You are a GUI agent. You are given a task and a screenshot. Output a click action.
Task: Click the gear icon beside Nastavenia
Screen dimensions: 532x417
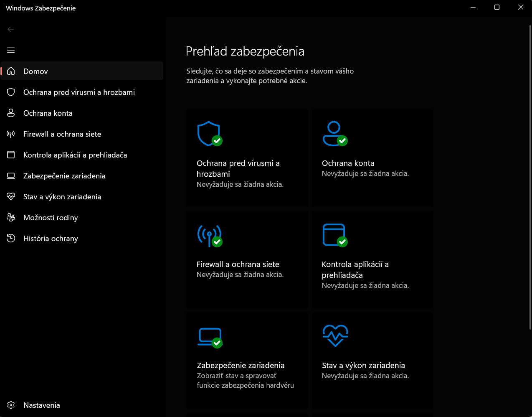click(x=11, y=405)
